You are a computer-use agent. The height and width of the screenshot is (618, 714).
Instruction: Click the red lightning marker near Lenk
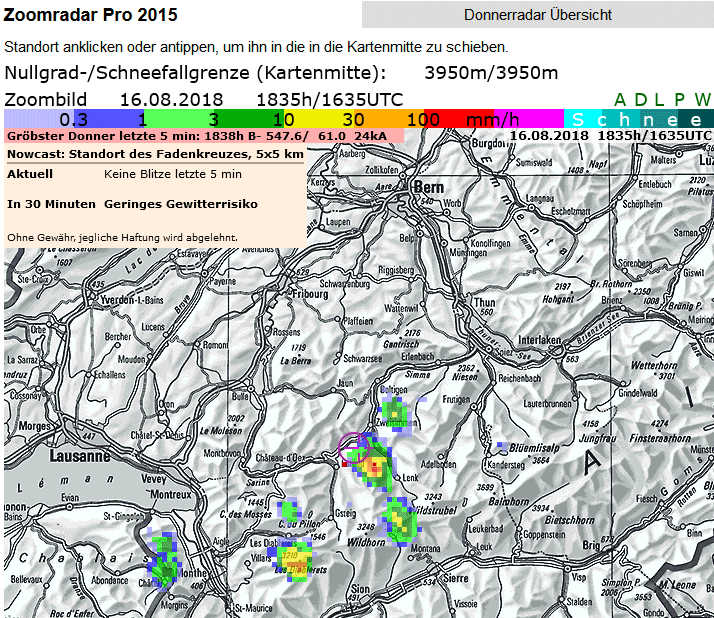(x=345, y=463)
